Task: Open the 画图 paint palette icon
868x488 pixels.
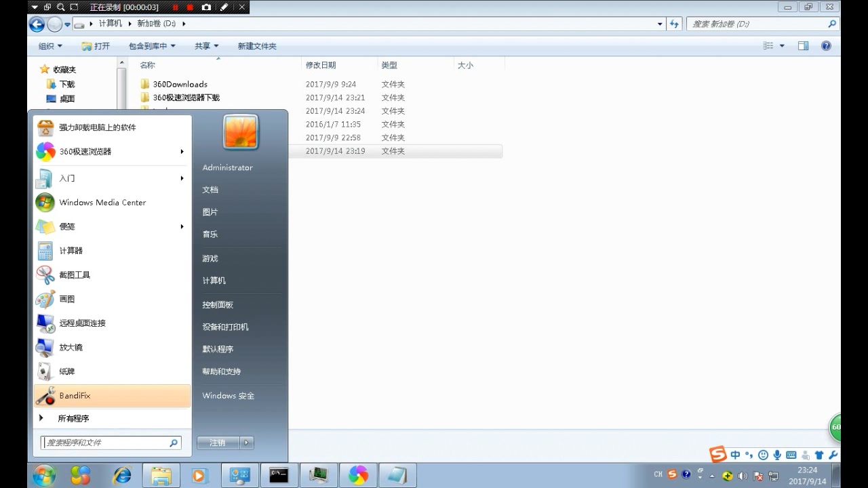Action: pyautogui.click(x=45, y=299)
